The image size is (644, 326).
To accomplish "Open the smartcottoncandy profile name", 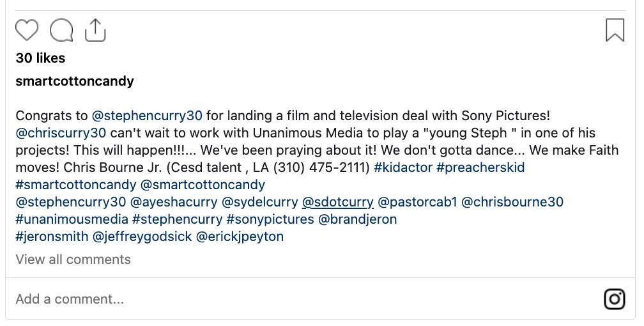I will [75, 81].
